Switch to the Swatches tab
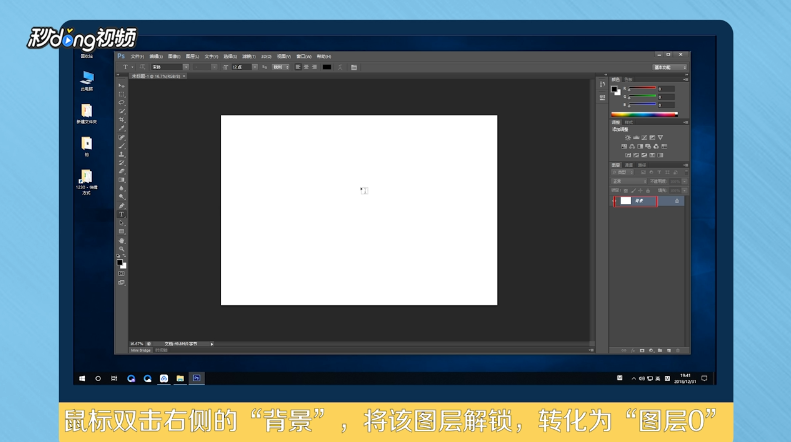The image size is (791, 442). [628, 80]
